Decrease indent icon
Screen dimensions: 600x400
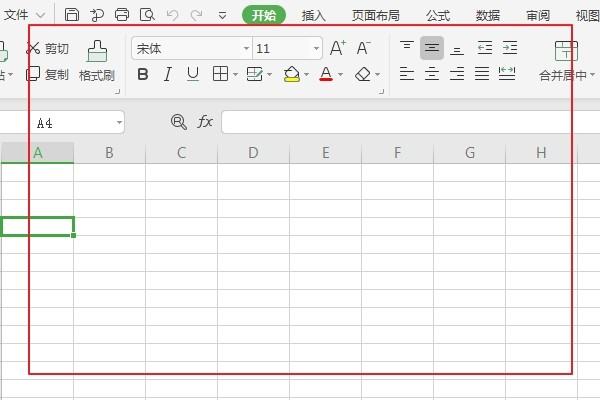(485, 48)
